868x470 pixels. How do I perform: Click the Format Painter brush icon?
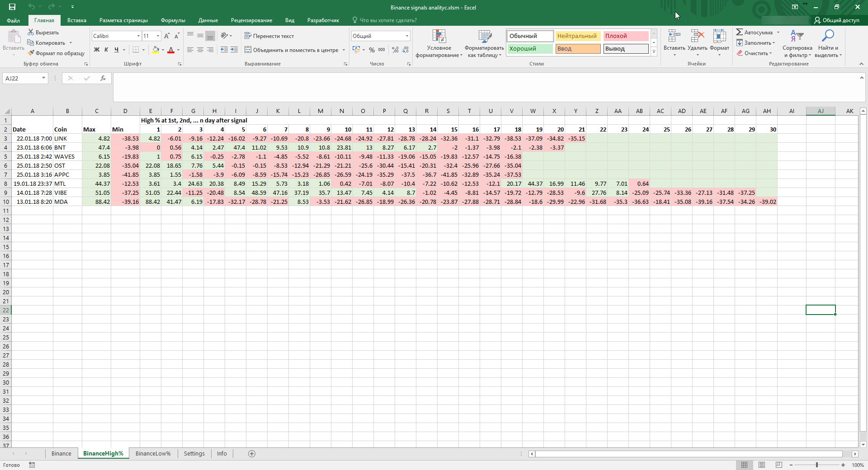click(x=31, y=53)
